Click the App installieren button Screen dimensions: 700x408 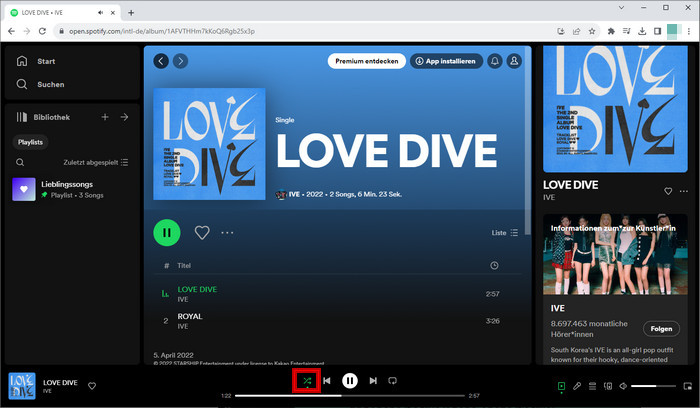(x=446, y=61)
